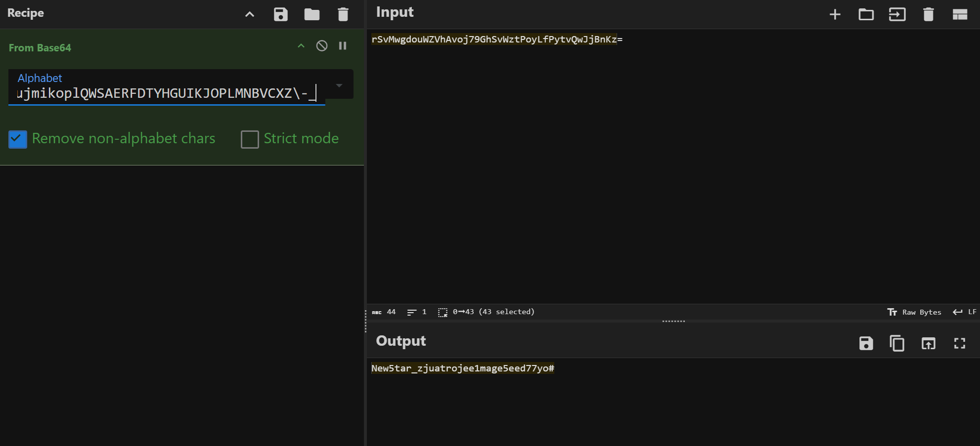Save output to file
This screenshot has width=980, height=446.
[866, 343]
